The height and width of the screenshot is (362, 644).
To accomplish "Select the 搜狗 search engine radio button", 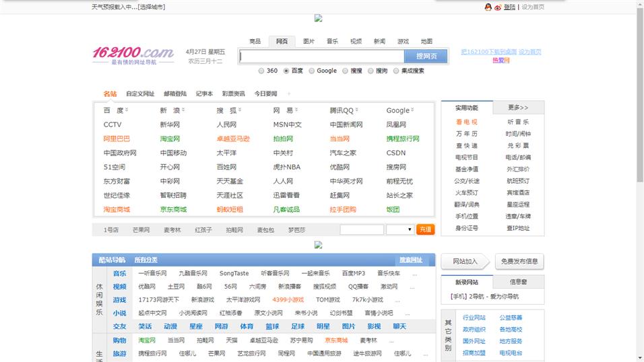I will pyautogui.click(x=371, y=71).
